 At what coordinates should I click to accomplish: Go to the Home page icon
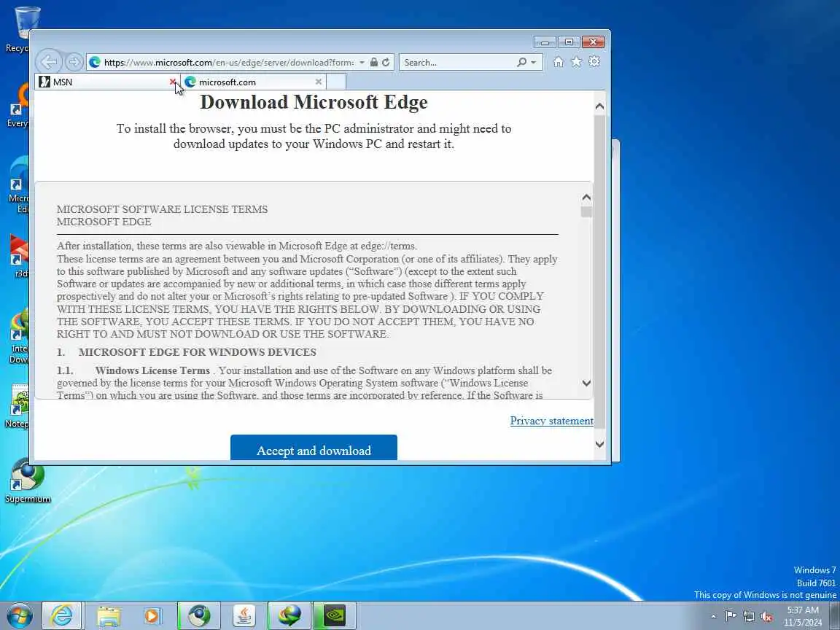point(559,61)
